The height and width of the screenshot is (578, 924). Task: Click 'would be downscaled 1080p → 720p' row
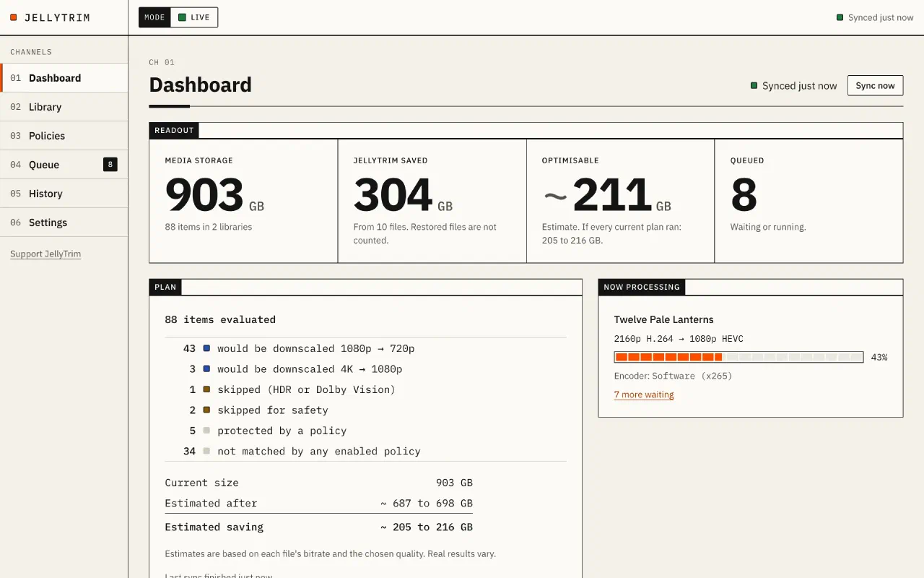click(365, 348)
